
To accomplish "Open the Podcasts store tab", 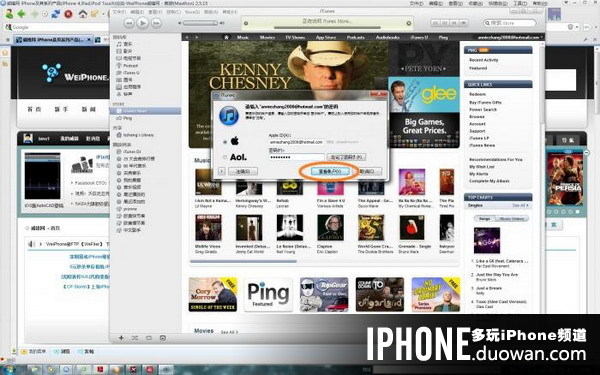I will tap(355, 37).
